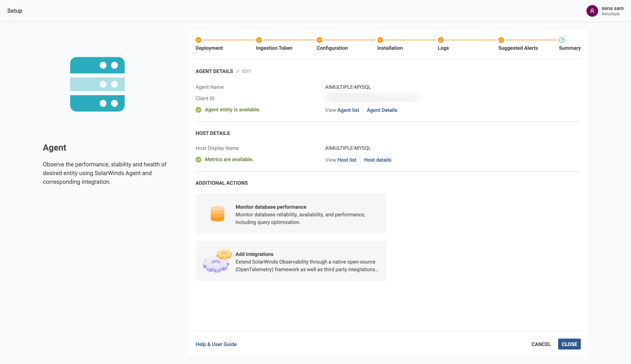Click the AGENT DETAILS section heading

coord(214,71)
